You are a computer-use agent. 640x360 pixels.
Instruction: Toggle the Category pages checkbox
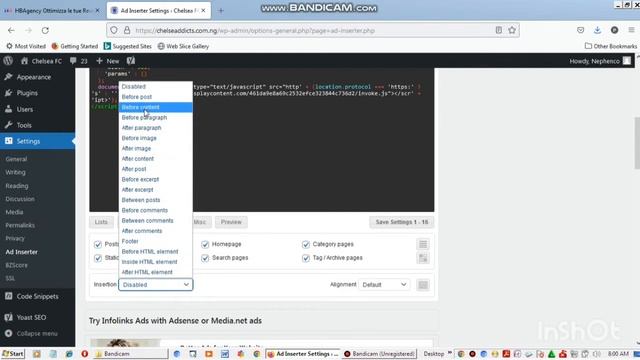coord(306,244)
